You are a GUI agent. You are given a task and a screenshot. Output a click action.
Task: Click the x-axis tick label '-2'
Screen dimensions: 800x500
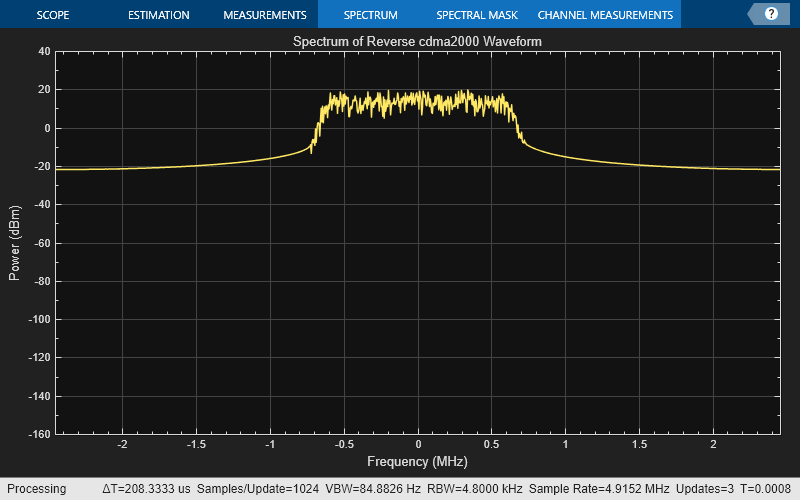(122, 444)
